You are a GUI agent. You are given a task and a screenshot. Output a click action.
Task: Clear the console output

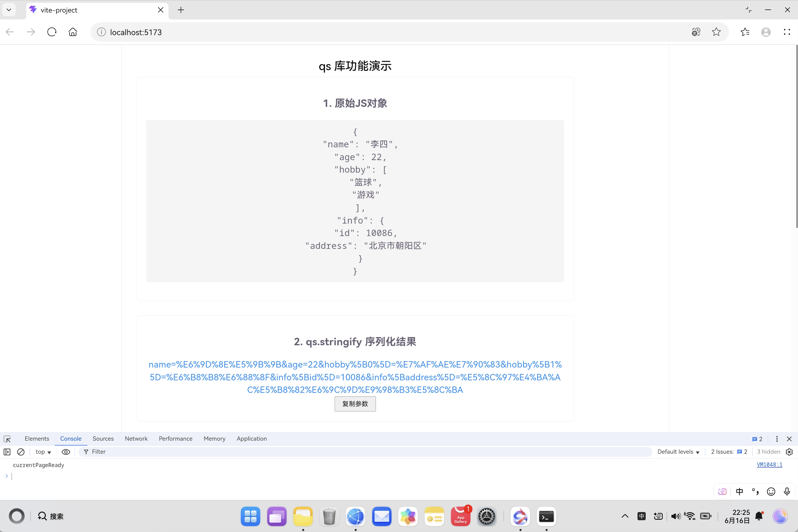pyautogui.click(x=21, y=452)
